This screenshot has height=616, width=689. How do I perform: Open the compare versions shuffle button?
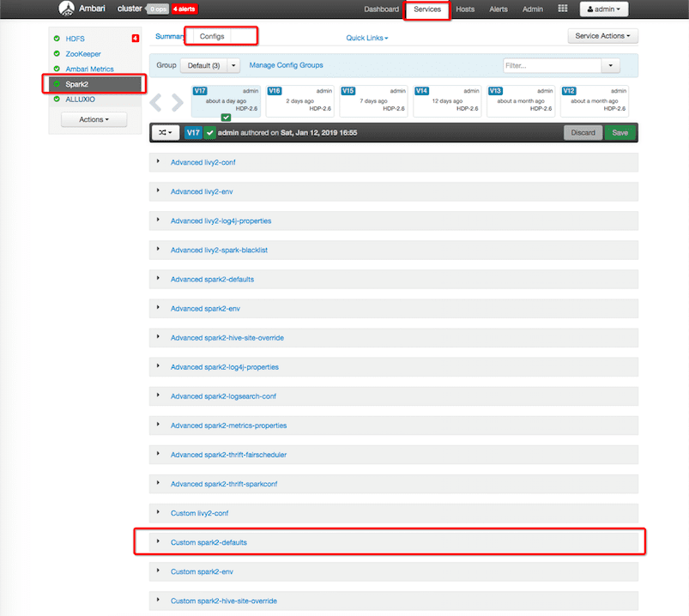pos(166,133)
